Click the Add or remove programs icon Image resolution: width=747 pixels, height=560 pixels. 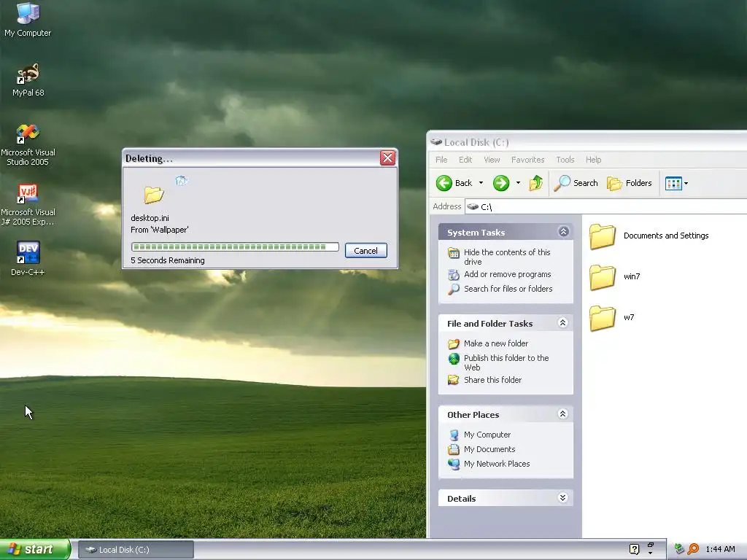coord(454,275)
